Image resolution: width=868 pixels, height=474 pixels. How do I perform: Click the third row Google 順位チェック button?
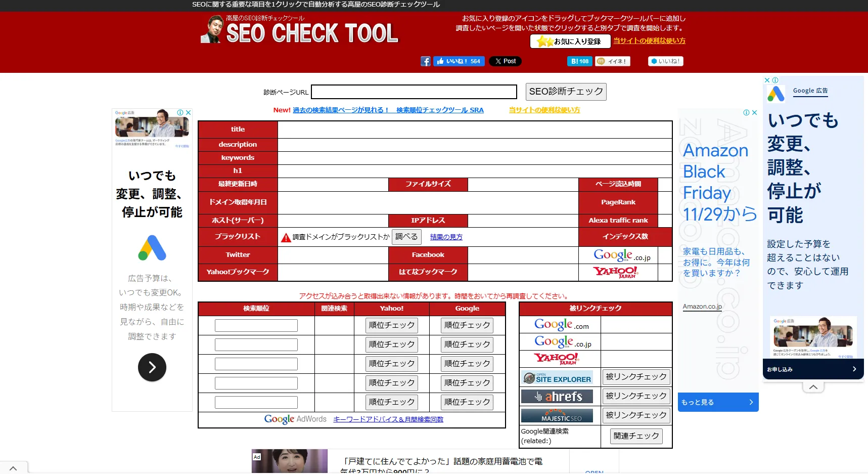(x=467, y=364)
